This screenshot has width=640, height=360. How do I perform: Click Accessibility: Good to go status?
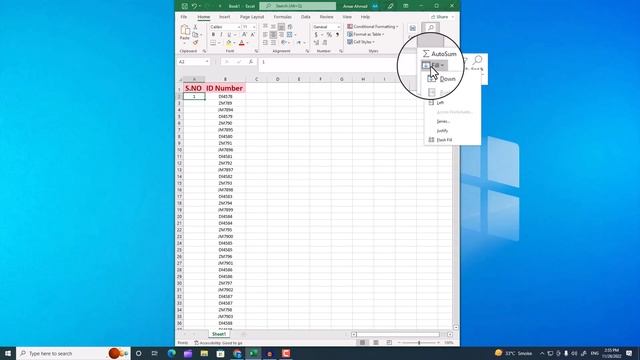coord(219,343)
